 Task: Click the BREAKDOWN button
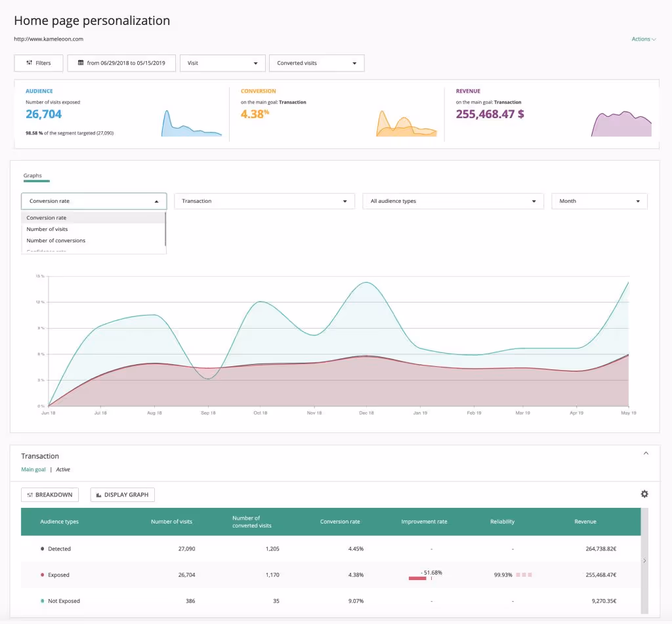(x=50, y=495)
